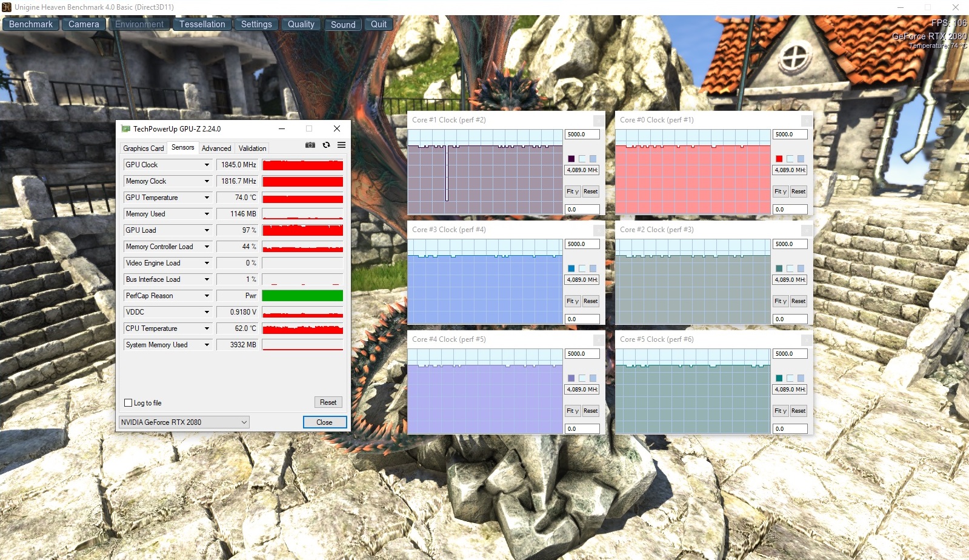Pick the red swatch in Core #0 Clock
The height and width of the screenshot is (560, 969).
point(779,159)
